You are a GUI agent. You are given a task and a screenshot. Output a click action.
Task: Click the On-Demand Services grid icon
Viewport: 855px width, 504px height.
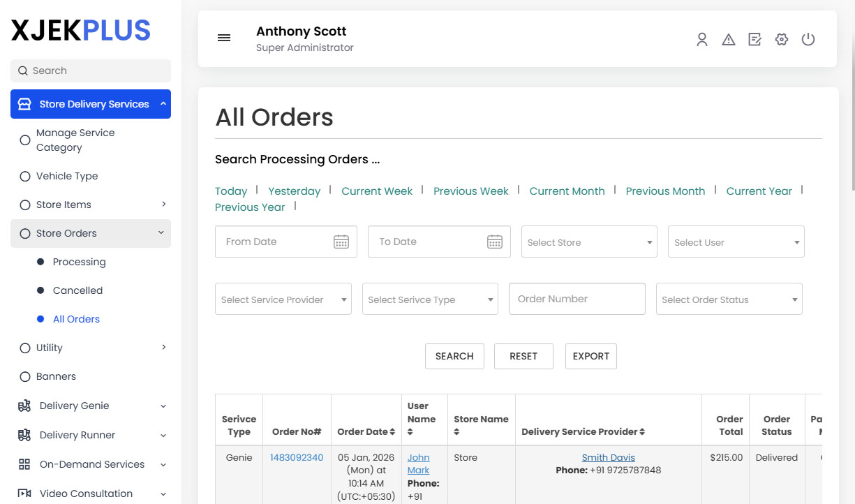(24, 464)
